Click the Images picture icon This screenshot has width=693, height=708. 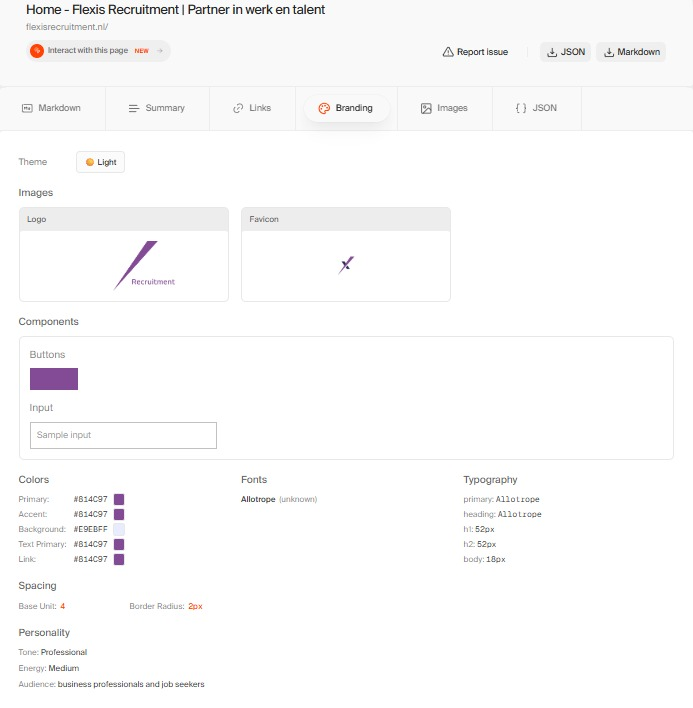pos(426,108)
